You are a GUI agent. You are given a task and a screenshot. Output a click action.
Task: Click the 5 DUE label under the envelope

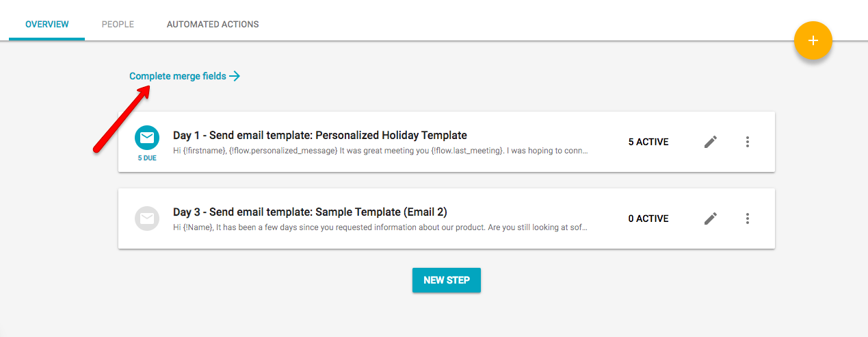(147, 158)
